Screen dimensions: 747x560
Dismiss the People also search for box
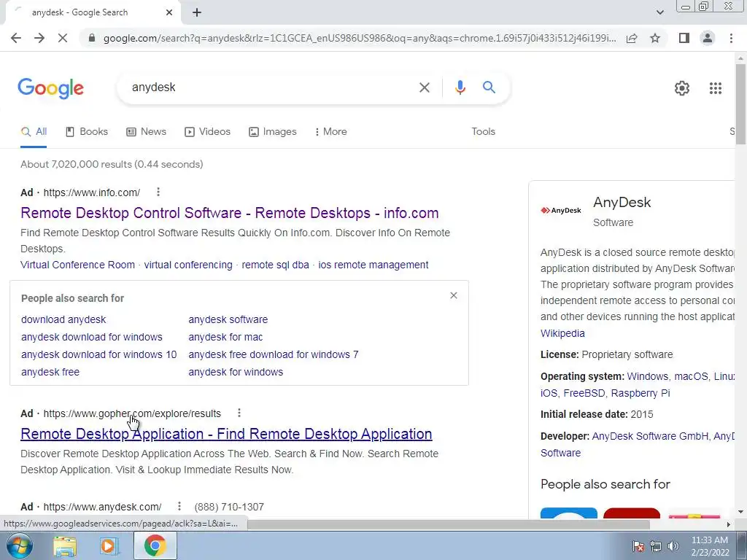454,296
